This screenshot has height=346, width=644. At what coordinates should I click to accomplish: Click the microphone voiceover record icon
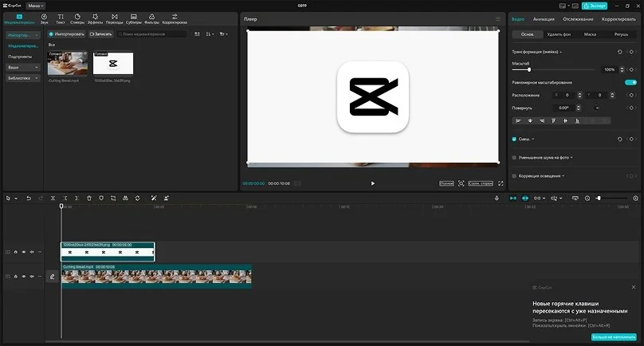(497, 198)
